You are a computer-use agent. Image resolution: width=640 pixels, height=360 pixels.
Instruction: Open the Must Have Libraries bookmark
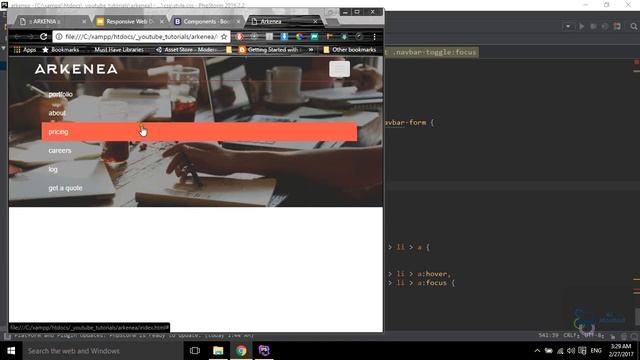pyautogui.click(x=119, y=50)
